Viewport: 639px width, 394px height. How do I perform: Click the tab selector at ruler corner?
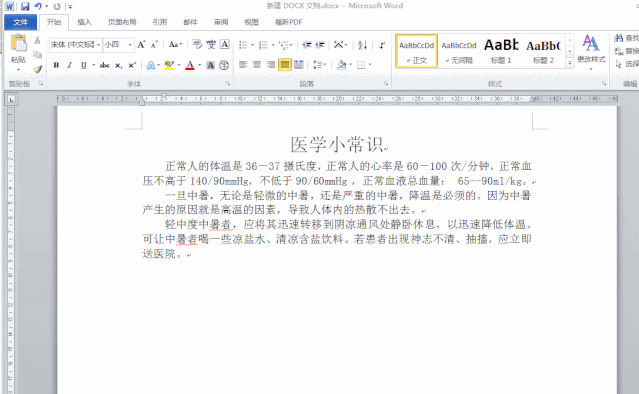(11, 99)
